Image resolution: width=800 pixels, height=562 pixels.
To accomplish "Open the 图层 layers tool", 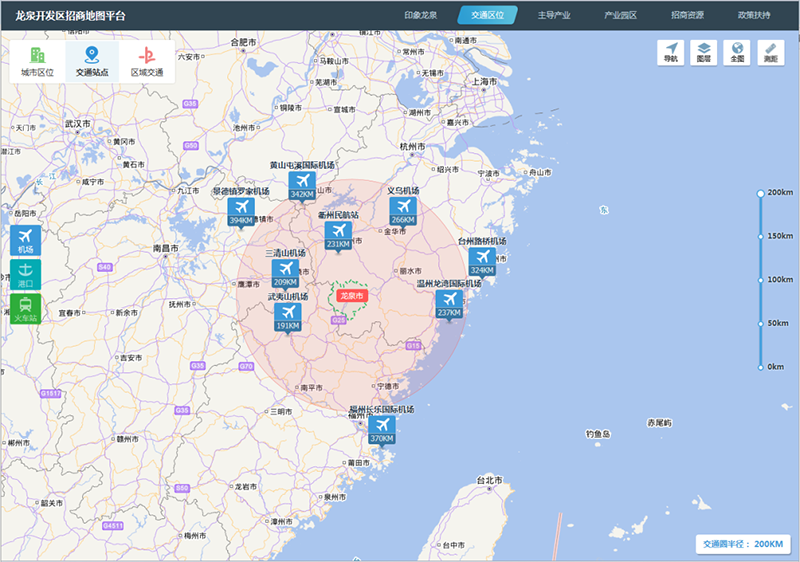I will (704, 53).
